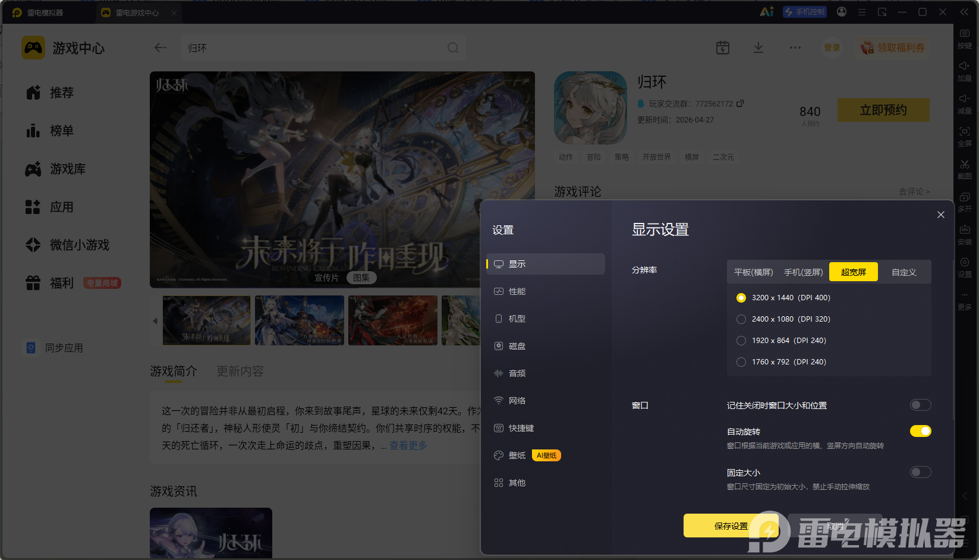This screenshot has height=560, width=979.
Task: Switch to 雷电模拟器 window tab
Action: [x=39, y=12]
